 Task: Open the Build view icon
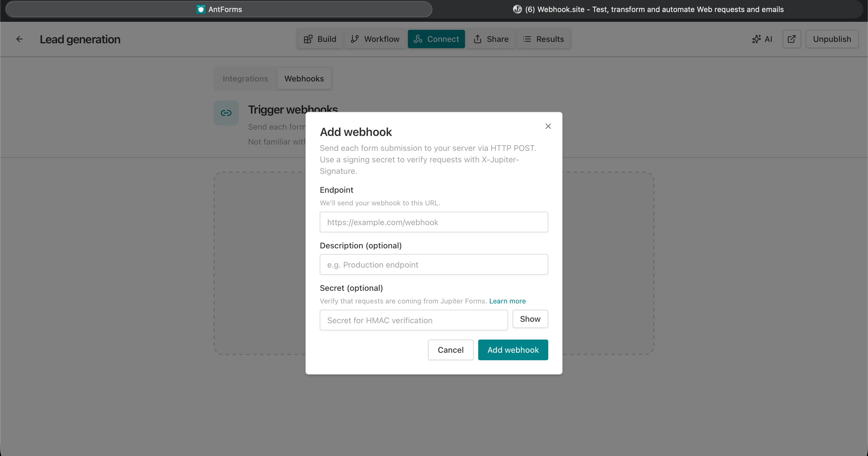[308, 39]
